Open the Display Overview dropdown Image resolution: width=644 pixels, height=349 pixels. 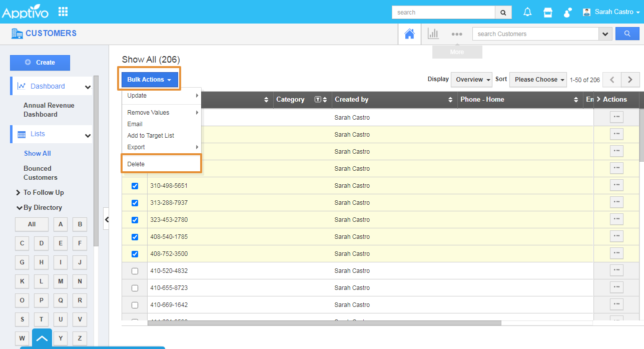pos(471,80)
